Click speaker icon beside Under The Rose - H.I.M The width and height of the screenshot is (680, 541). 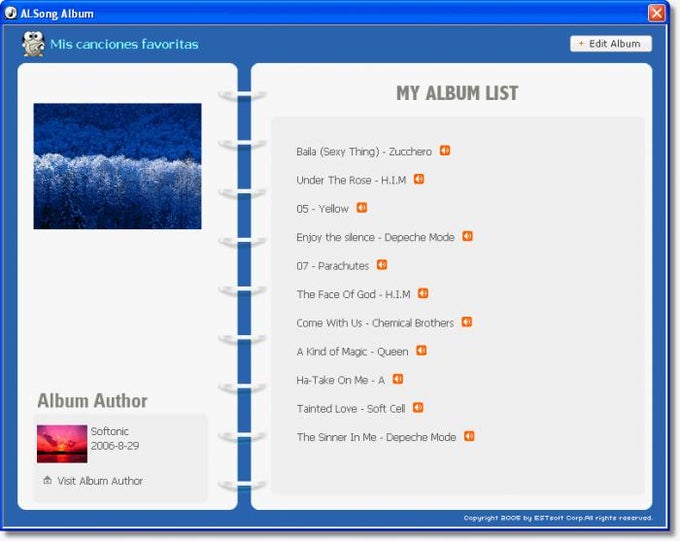click(418, 179)
